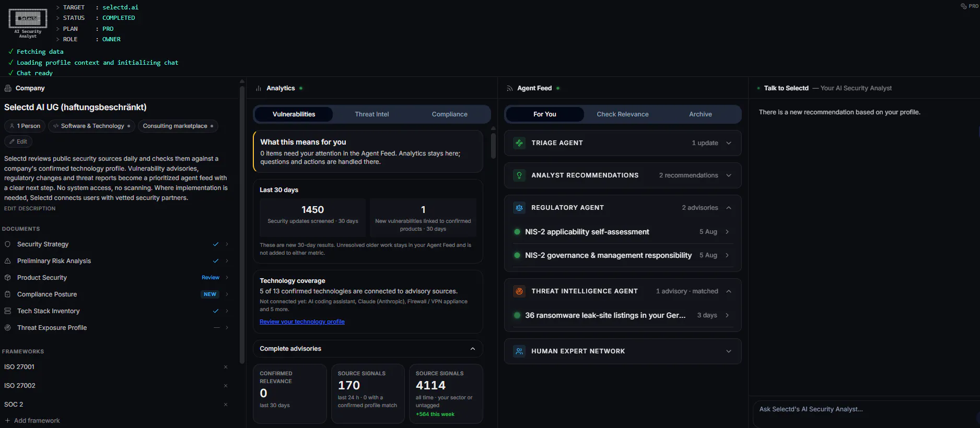This screenshot has height=428, width=980.
Task: Click EDIT DESCRIPTION under company text
Action: tap(30, 208)
